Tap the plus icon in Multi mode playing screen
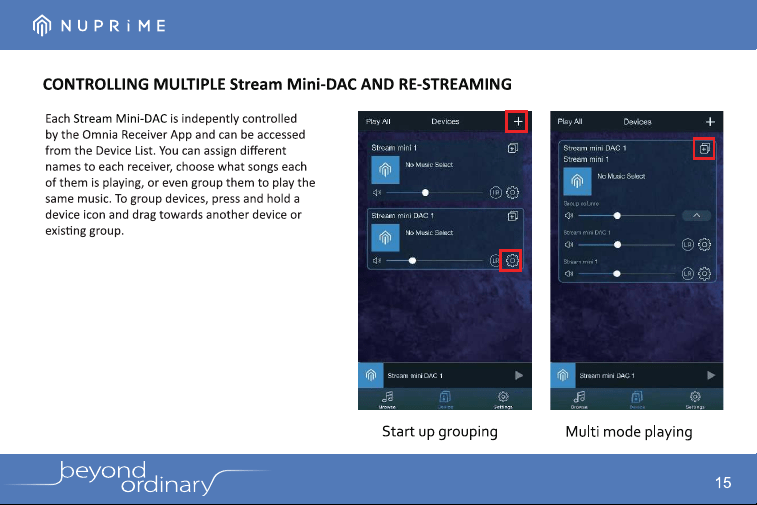 (710, 122)
